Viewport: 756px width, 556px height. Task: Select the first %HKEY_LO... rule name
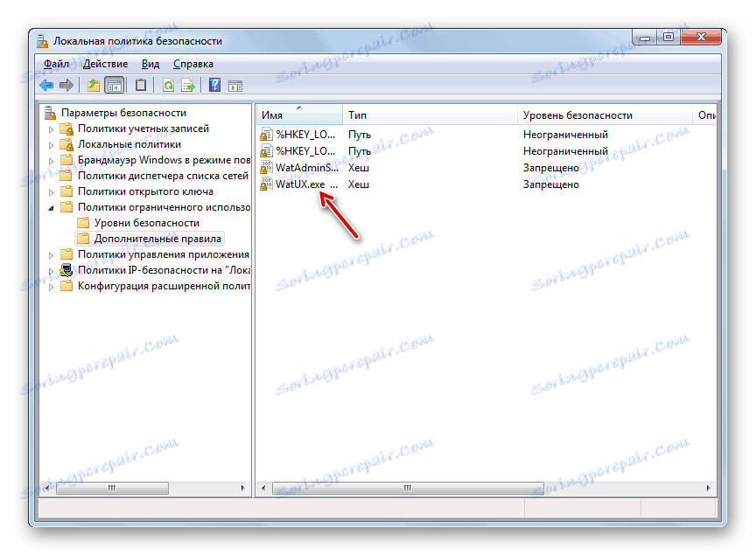pos(305,135)
